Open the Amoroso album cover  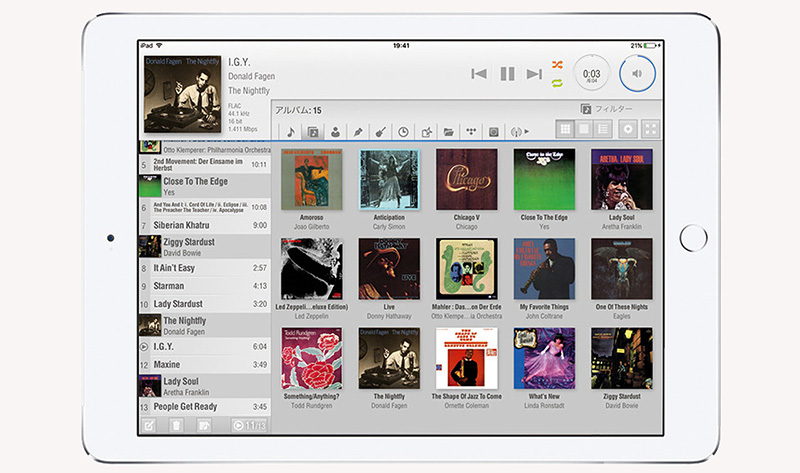pos(312,179)
